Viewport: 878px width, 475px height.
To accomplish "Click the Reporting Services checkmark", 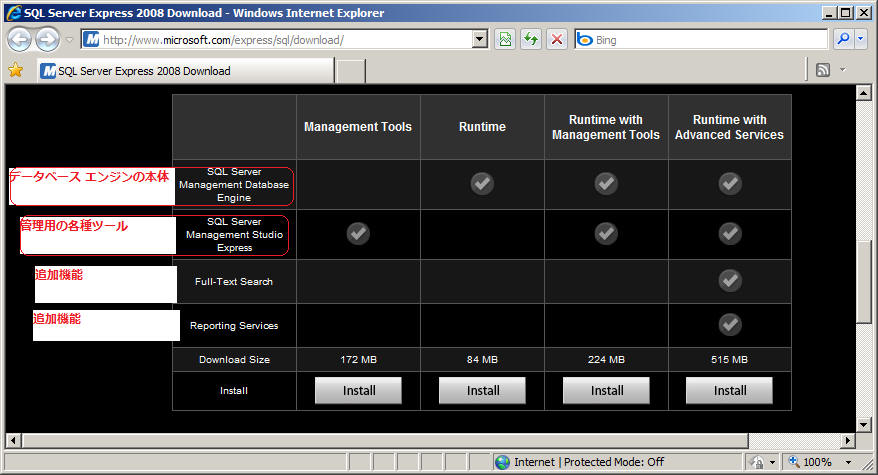I will (730, 324).
